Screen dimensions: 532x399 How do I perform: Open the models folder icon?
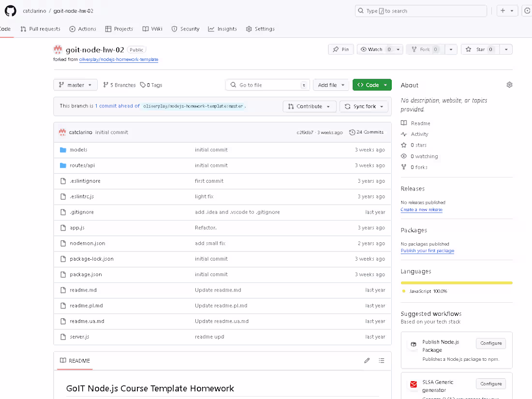(63, 149)
